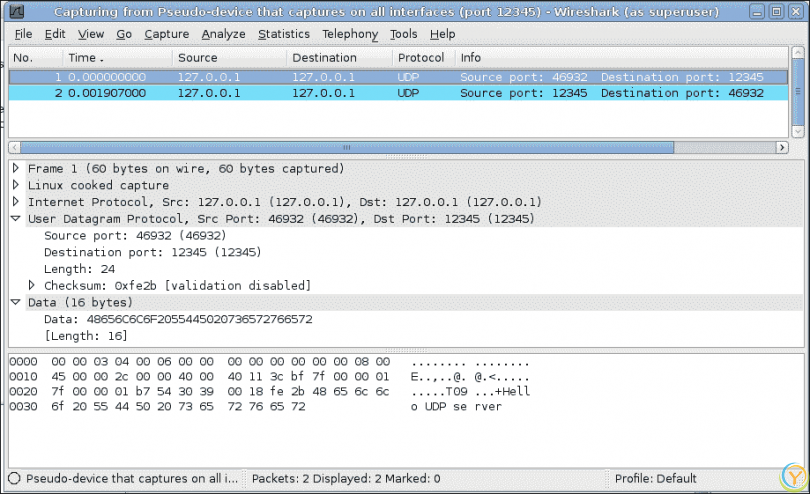The height and width of the screenshot is (494, 810).
Task: Open the Telephony menu
Action: click(x=350, y=34)
